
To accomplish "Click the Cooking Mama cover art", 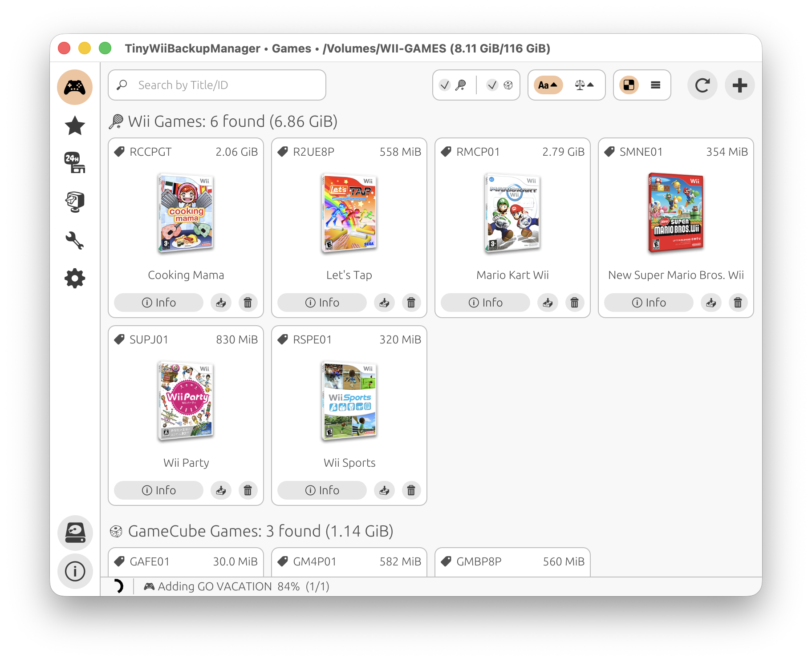I will point(186,213).
